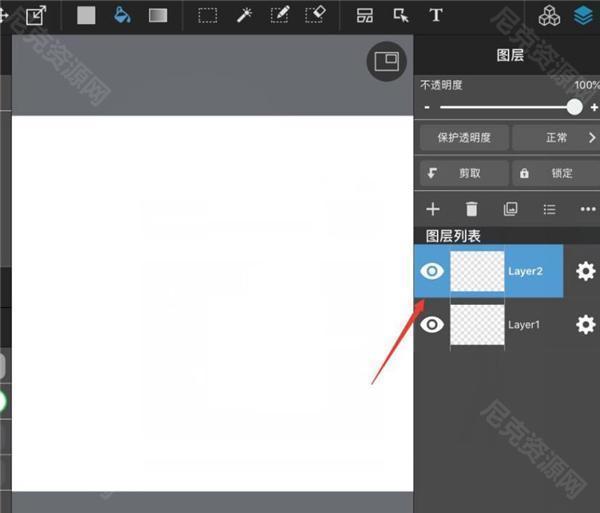Activate the Magic Wand tool
Viewport: 600px width, 513px height.
[244, 15]
